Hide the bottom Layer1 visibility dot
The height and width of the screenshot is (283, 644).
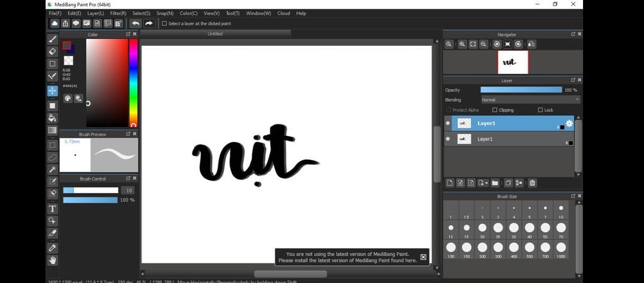448,139
